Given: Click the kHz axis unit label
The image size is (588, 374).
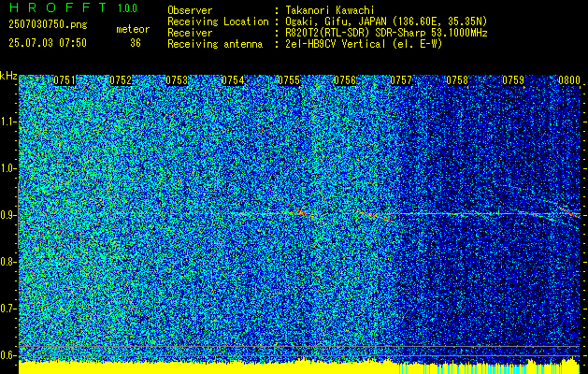Looking at the screenshot, I should click(x=8, y=76).
